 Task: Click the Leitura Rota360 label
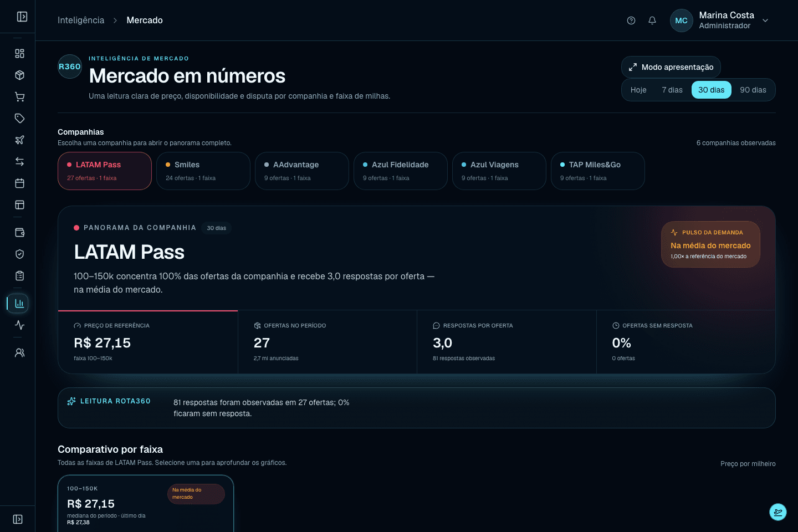click(x=115, y=401)
